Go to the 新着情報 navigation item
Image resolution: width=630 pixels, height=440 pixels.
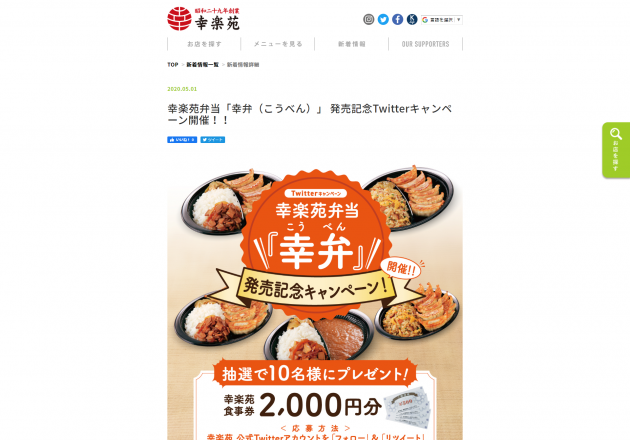click(x=352, y=44)
